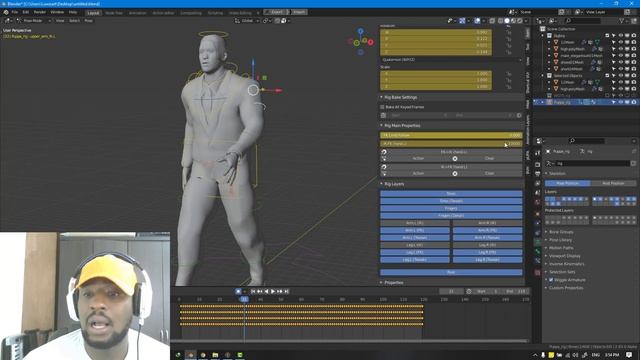Jump to the last frame of timeline

(287, 291)
